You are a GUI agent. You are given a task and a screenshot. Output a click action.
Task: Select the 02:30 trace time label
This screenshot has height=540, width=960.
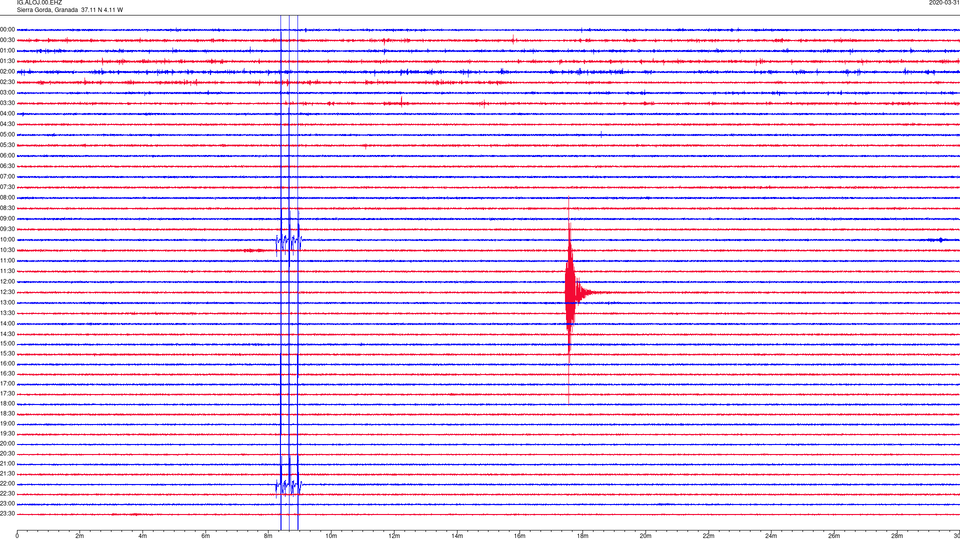click(7, 82)
